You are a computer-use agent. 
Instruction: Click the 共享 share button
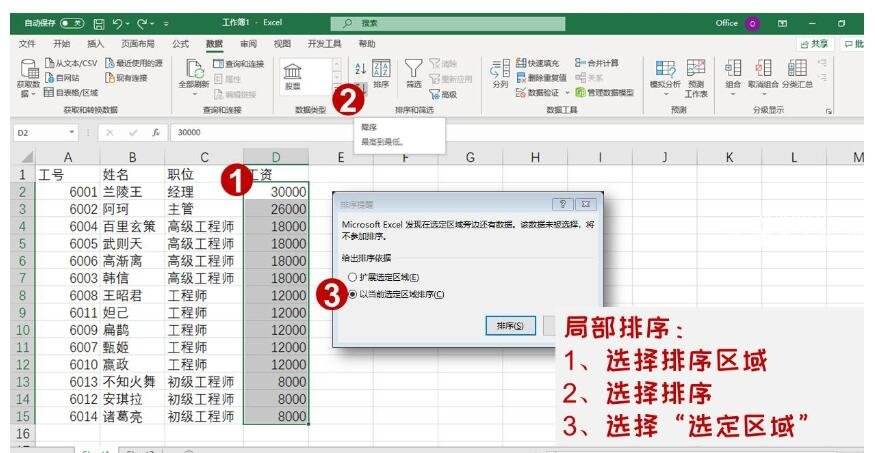(x=814, y=44)
